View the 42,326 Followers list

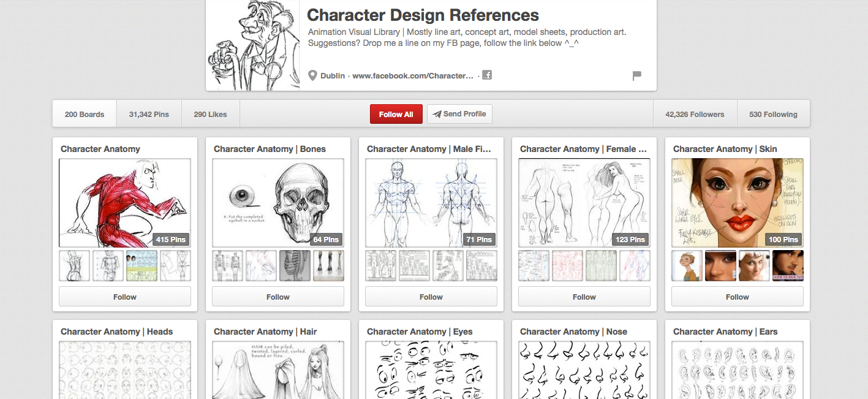[695, 114]
